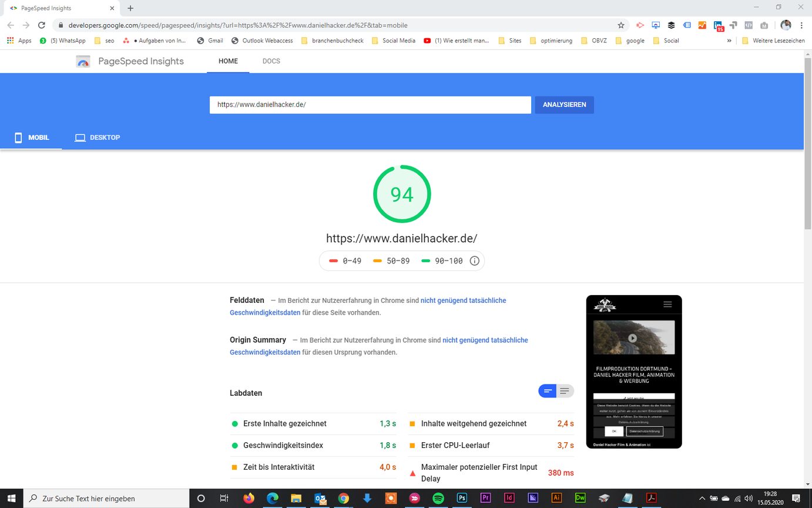The height and width of the screenshot is (508, 812).
Task: Open the score legend info icon
Action: point(475,261)
